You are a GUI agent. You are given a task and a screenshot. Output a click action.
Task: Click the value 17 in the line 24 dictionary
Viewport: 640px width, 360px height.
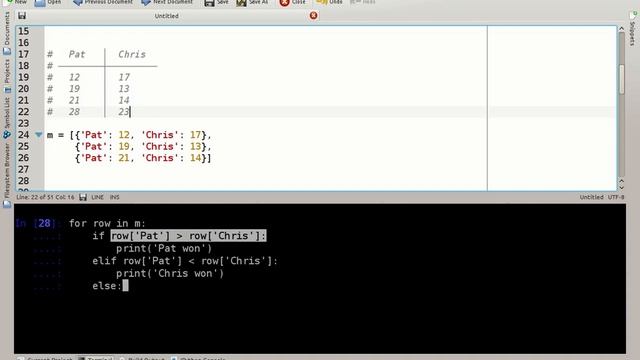(x=196, y=135)
